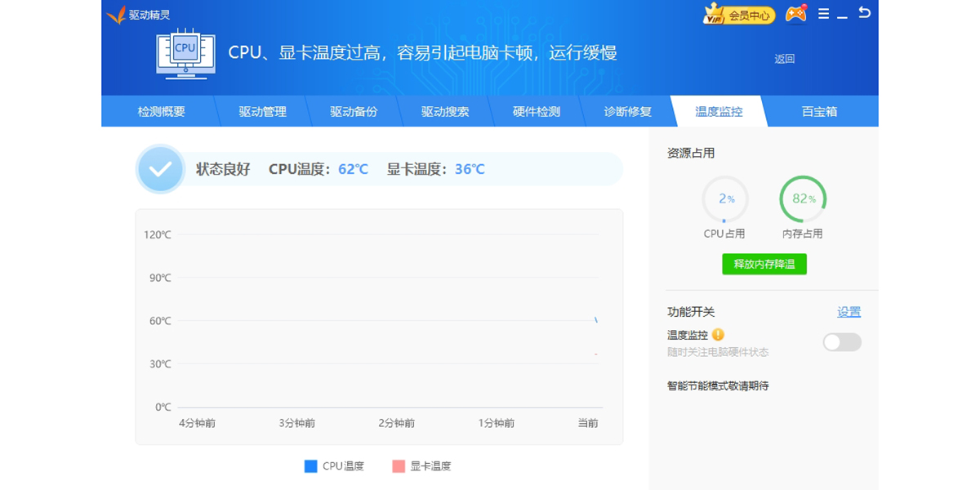Viewport: 980px width, 490px height.
Task: Click the 驱动精灵 bird logo icon
Action: point(116,15)
